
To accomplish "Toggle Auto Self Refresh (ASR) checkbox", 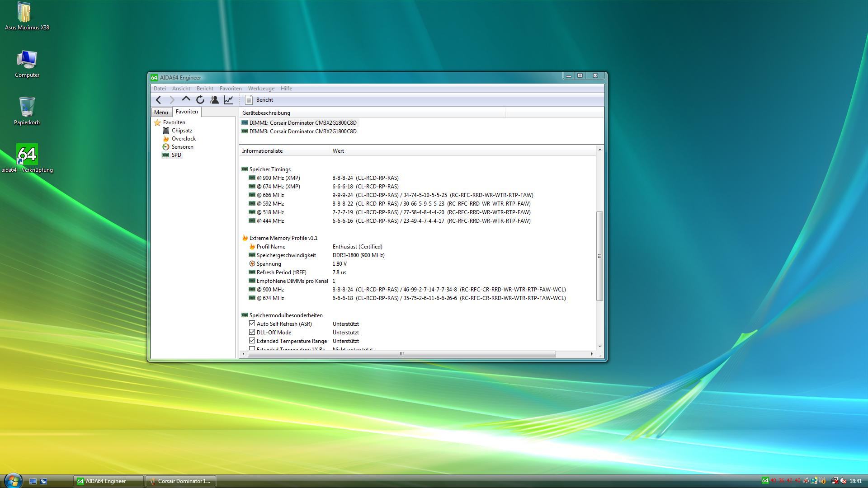I will [252, 324].
